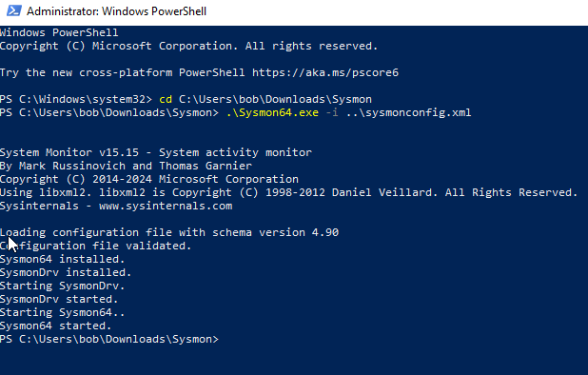Click the Try the new cross-platform PowerShell text
Viewport: 588px width, 375px height.
pyautogui.click(x=122, y=72)
